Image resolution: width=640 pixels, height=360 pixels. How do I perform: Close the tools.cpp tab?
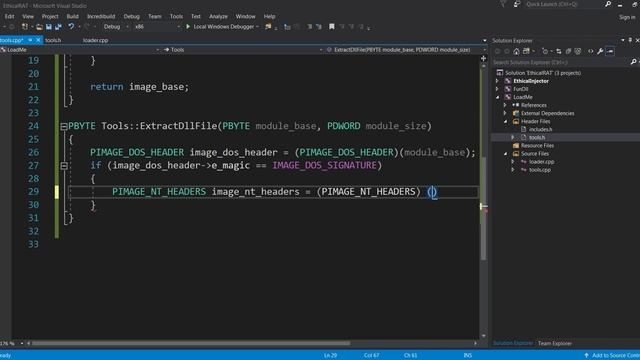coord(38,40)
